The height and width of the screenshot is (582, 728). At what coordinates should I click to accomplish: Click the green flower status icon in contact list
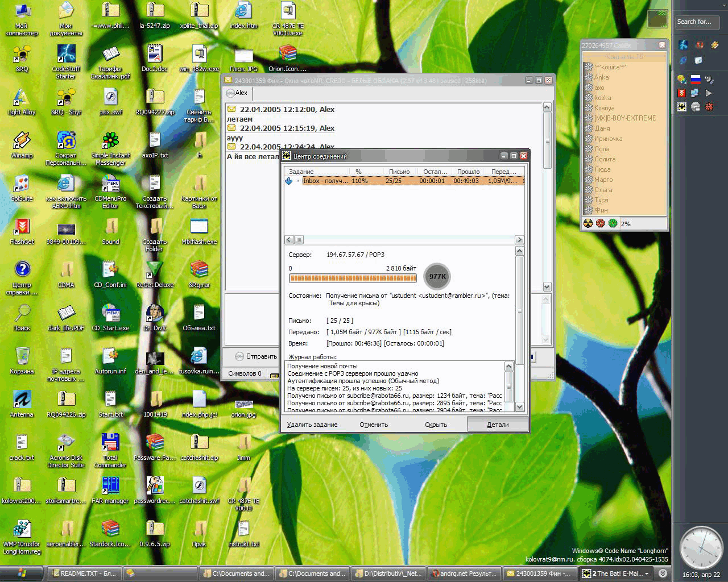pyautogui.click(x=613, y=224)
